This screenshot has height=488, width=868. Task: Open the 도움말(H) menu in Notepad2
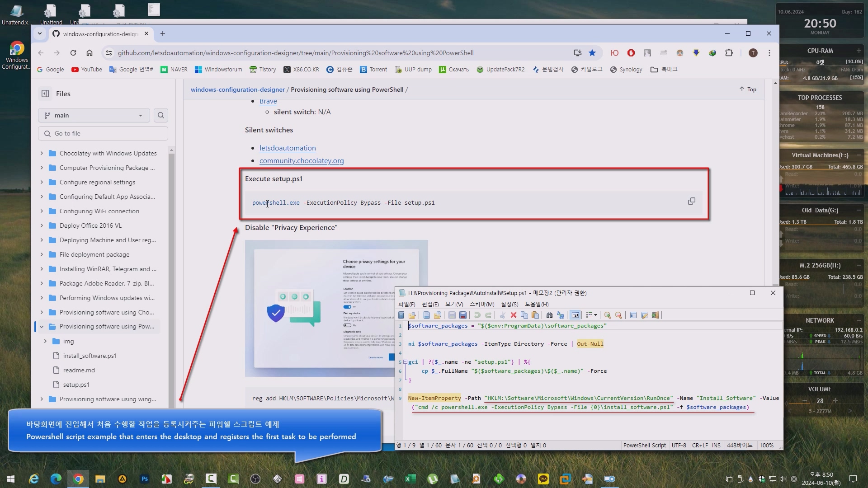tap(537, 304)
